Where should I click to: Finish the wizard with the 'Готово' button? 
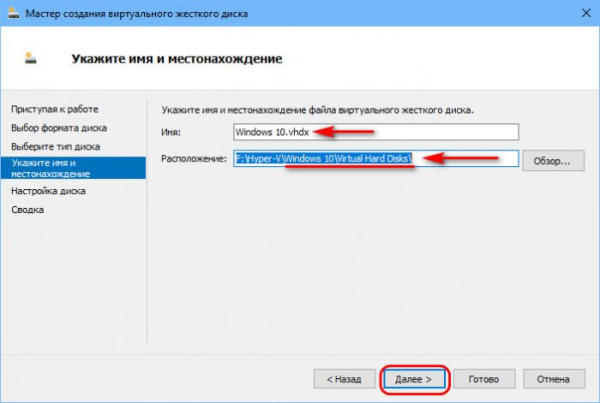pyautogui.click(x=484, y=379)
